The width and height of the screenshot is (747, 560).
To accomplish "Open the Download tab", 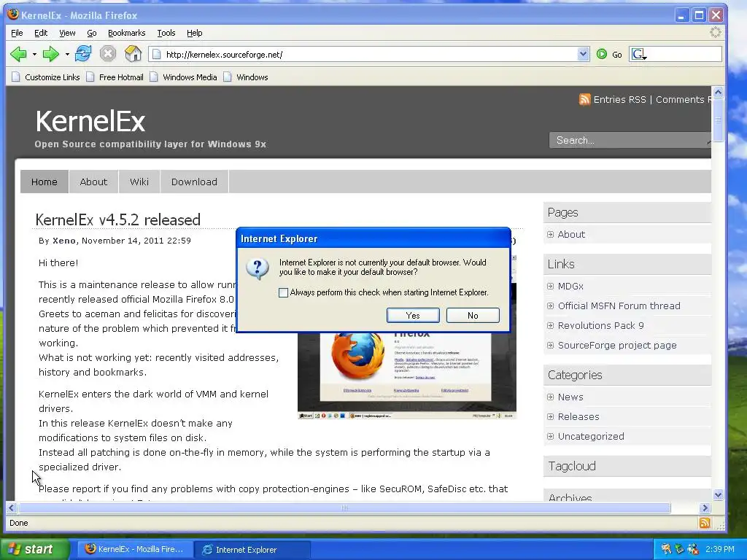I will pos(194,182).
